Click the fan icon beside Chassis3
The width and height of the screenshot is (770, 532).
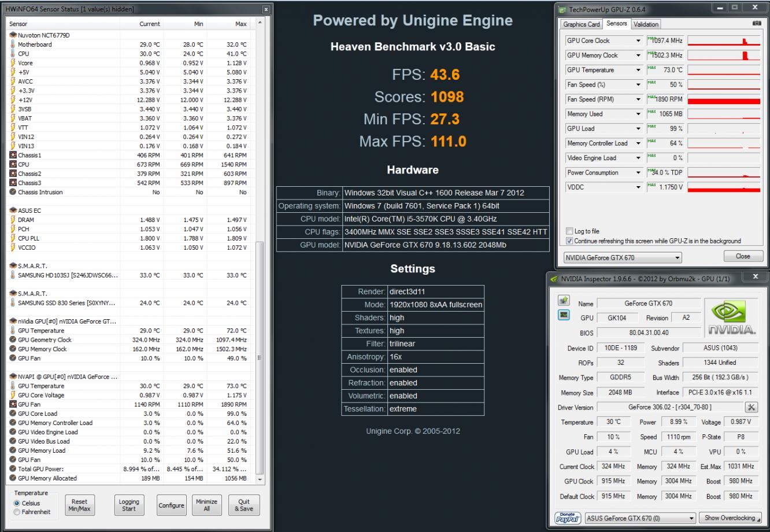(13, 183)
